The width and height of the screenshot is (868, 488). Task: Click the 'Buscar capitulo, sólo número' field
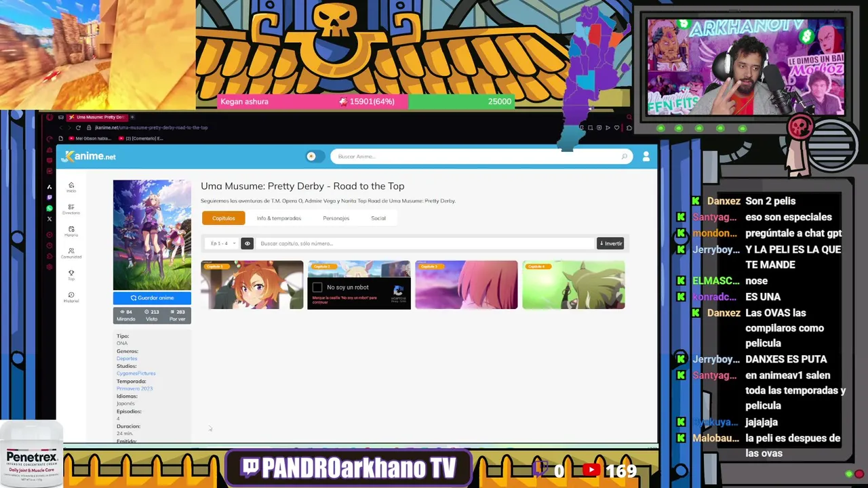[x=425, y=243]
